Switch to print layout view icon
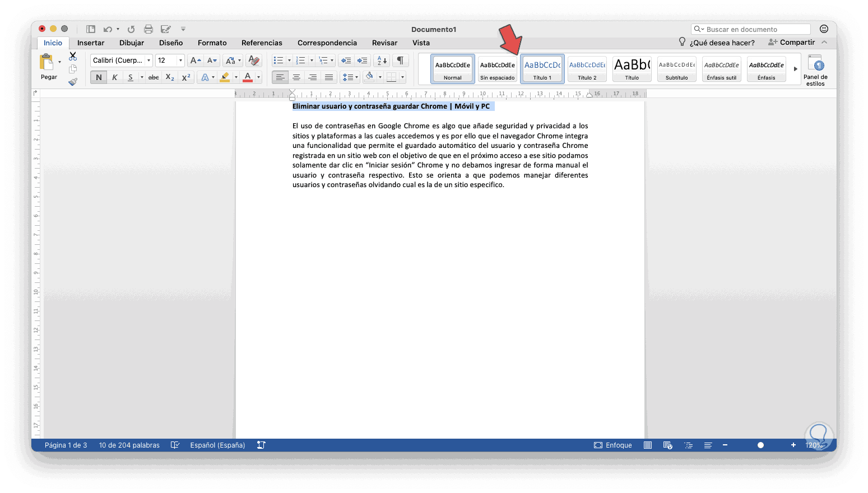 pyautogui.click(x=648, y=445)
